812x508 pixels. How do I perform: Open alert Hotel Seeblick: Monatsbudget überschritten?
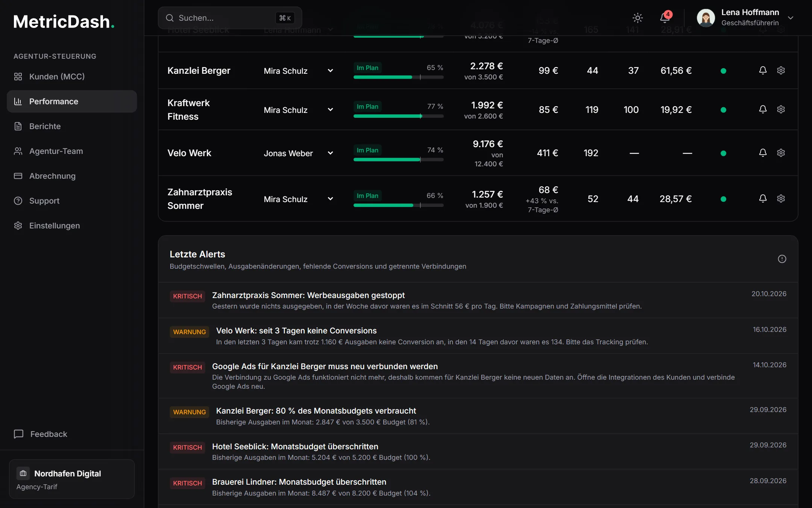click(x=478, y=452)
